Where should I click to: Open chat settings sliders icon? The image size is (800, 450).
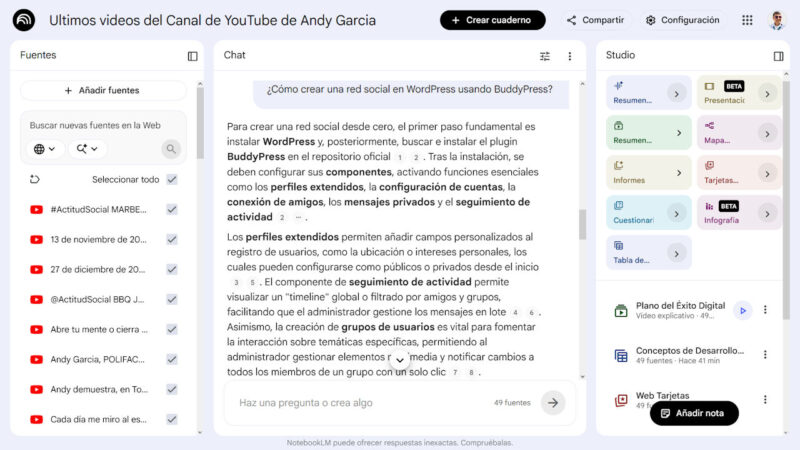tap(545, 56)
